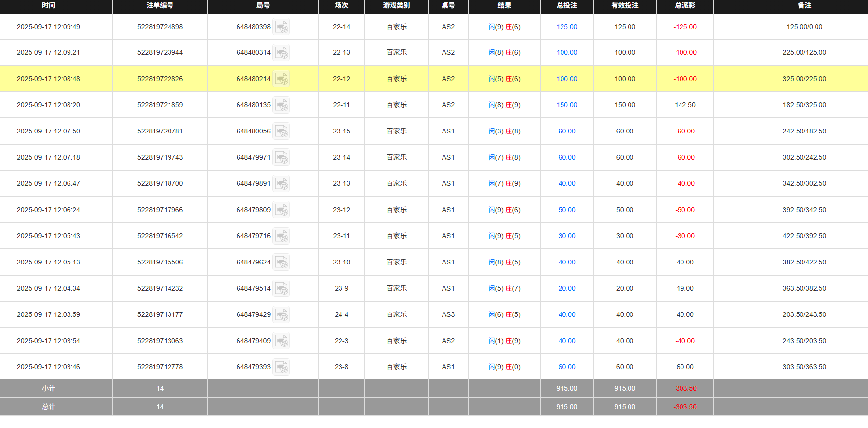
Task: Open video icon for round 648479809
Action: [x=281, y=210]
